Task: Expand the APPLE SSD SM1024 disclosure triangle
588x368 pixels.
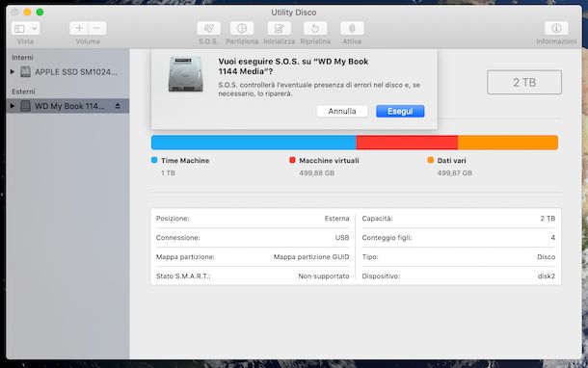Action: tap(13, 71)
